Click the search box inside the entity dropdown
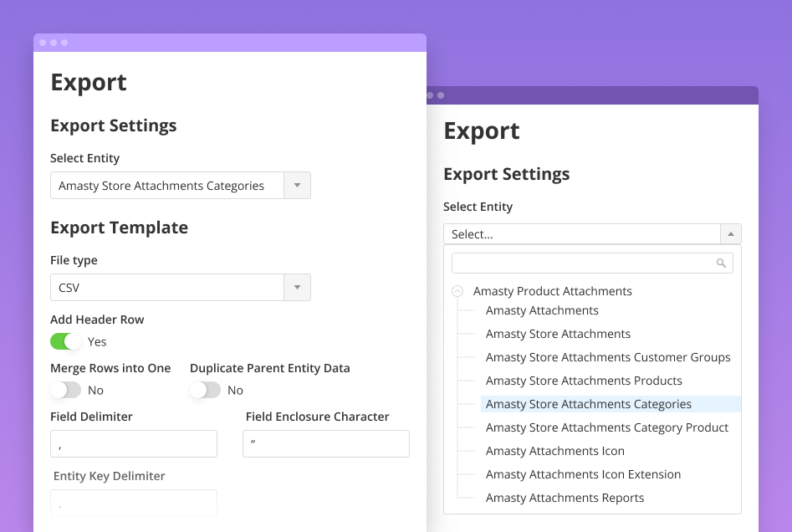This screenshot has width=792, height=532. (x=585, y=263)
